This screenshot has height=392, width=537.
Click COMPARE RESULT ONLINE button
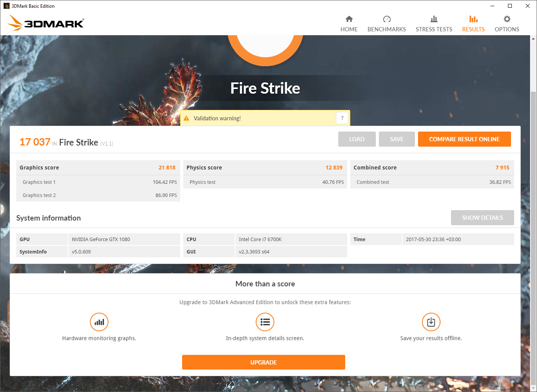[465, 139]
